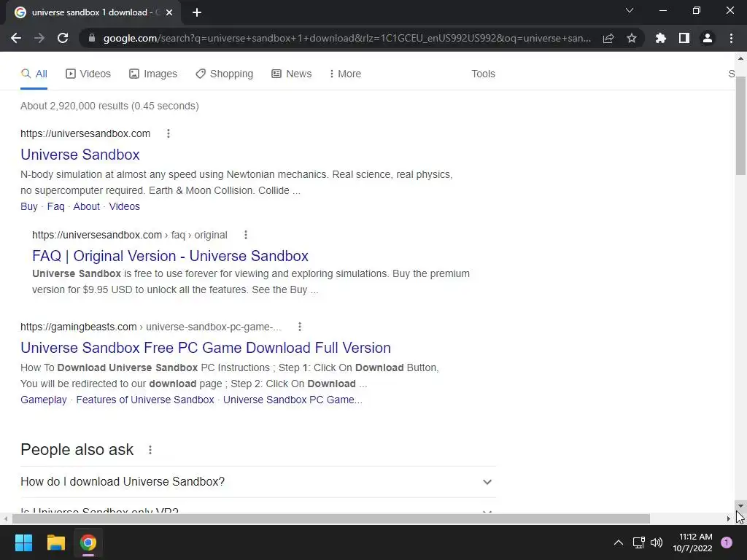Click the horizontal scrollbar thumb
The width and height of the screenshot is (747, 560).
(330, 518)
